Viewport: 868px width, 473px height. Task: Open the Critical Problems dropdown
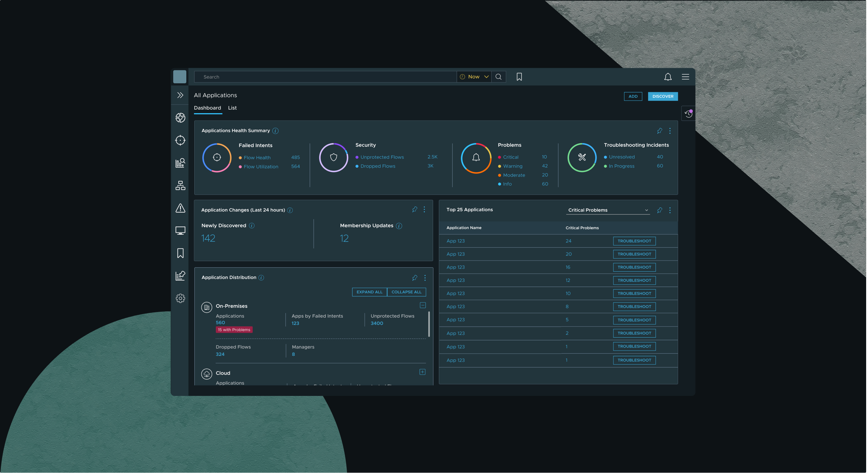(x=608, y=210)
